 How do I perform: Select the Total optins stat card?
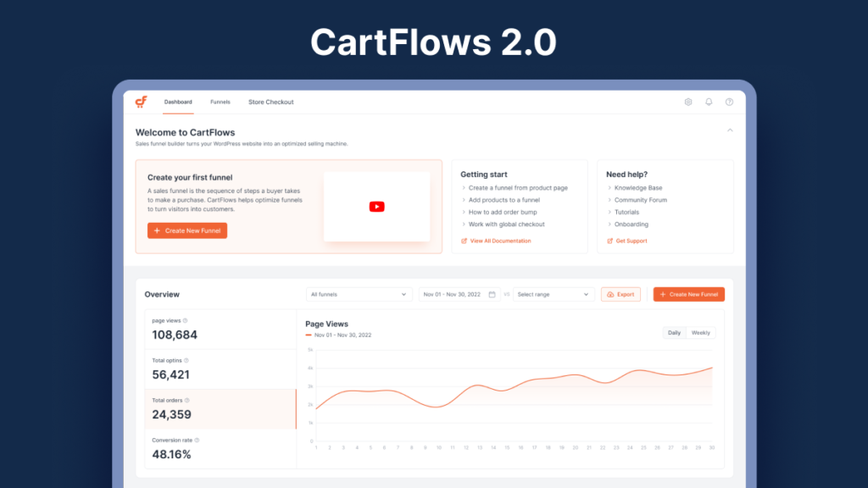pyautogui.click(x=220, y=369)
